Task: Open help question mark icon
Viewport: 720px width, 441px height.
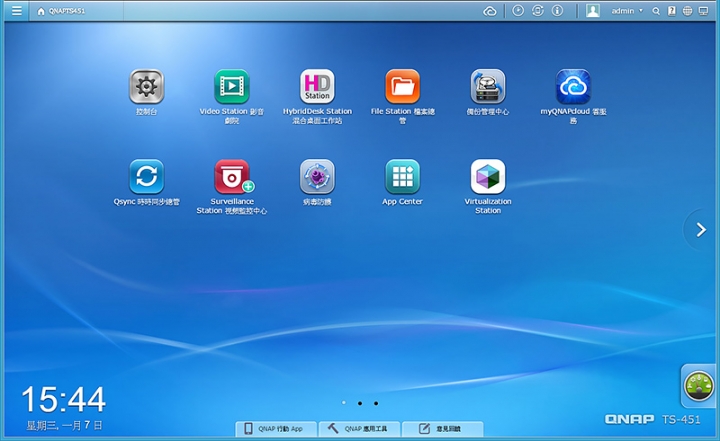Action: coord(672,11)
